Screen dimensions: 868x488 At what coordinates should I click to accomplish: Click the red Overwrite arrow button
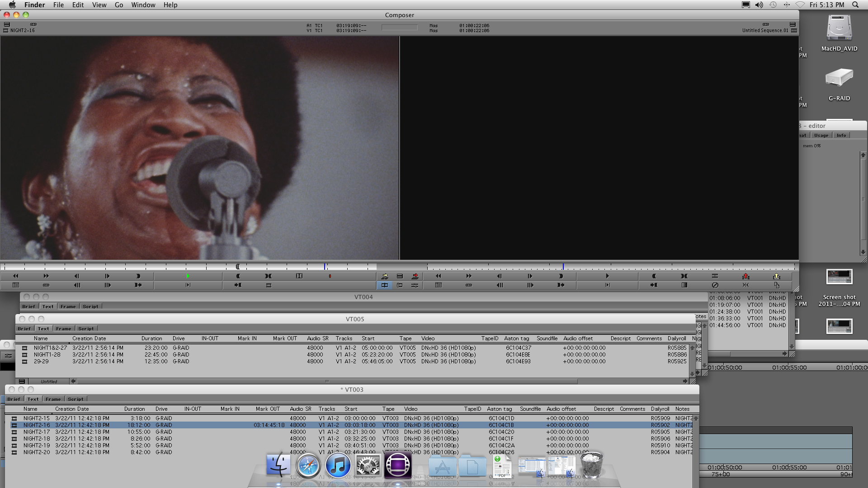[x=415, y=276]
